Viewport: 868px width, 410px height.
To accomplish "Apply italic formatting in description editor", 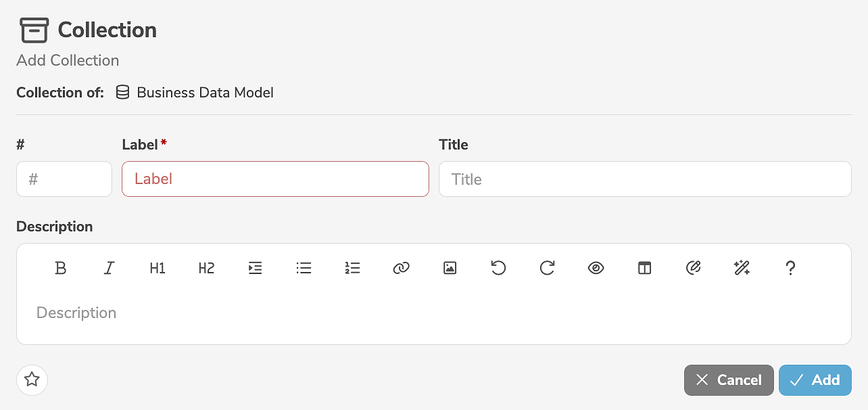I will click(109, 269).
